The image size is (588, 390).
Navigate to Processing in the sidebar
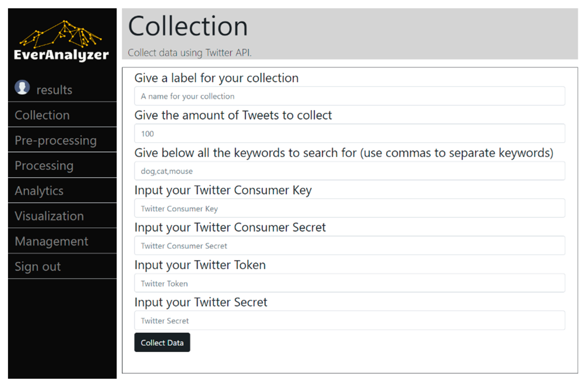[x=44, y=166]
